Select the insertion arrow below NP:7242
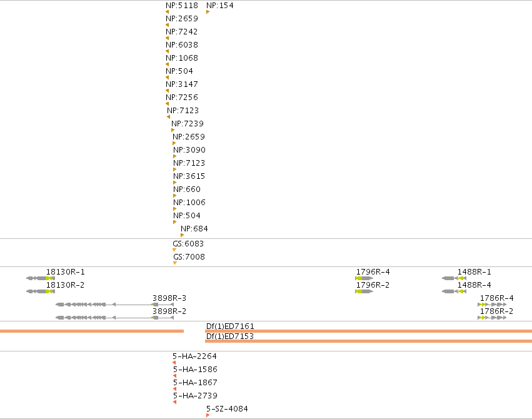The width and height of the screenshot is (532, 419). [x=168, y=38]
